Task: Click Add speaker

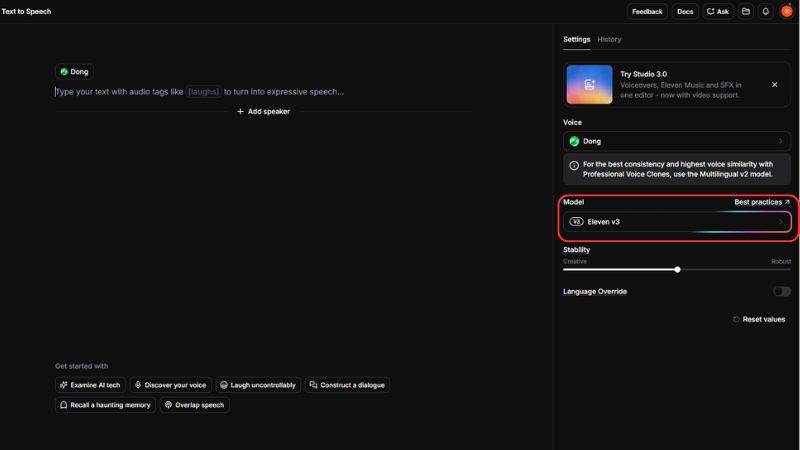Action: click(x=263, y=111)
